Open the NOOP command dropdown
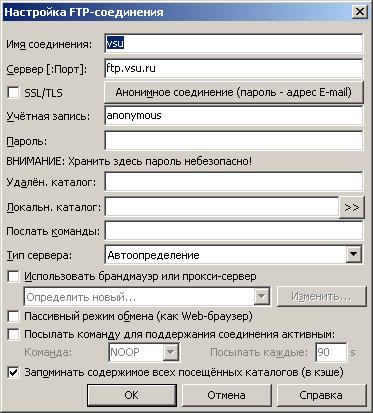373x413 pixels. [171, 352]
